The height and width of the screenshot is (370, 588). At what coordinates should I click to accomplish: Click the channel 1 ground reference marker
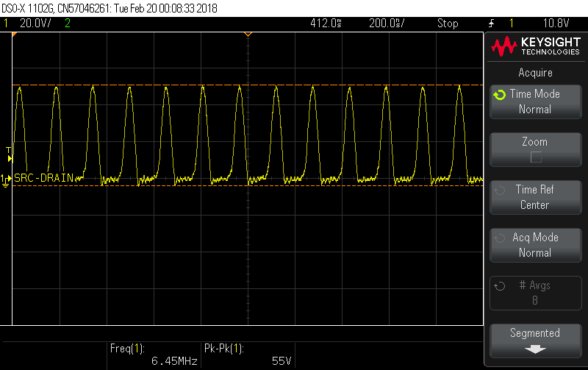6,180
